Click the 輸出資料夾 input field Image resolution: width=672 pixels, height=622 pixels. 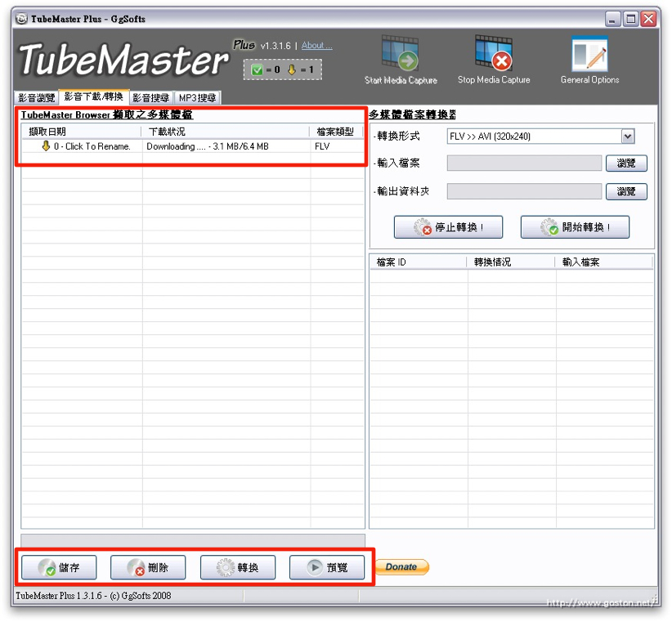tap(524, 191)
